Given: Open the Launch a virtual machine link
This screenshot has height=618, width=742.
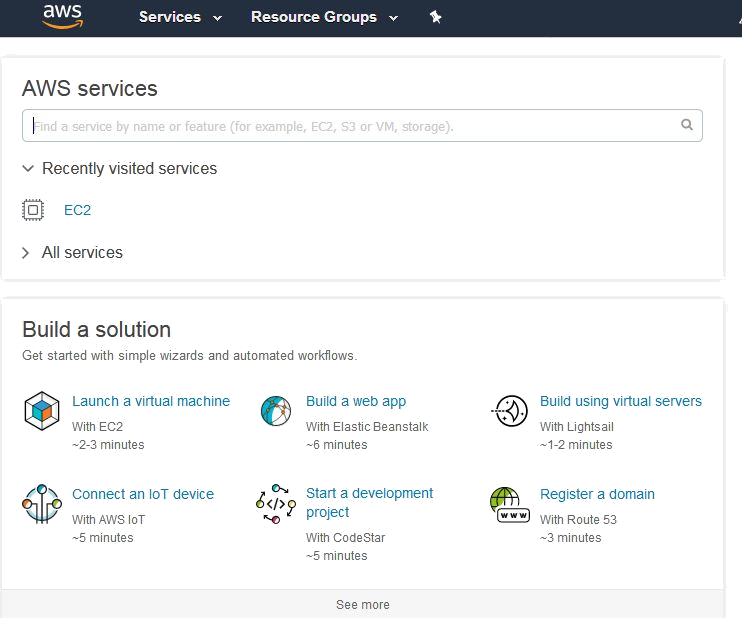Looking at the screenshot, I should [151, 401].
